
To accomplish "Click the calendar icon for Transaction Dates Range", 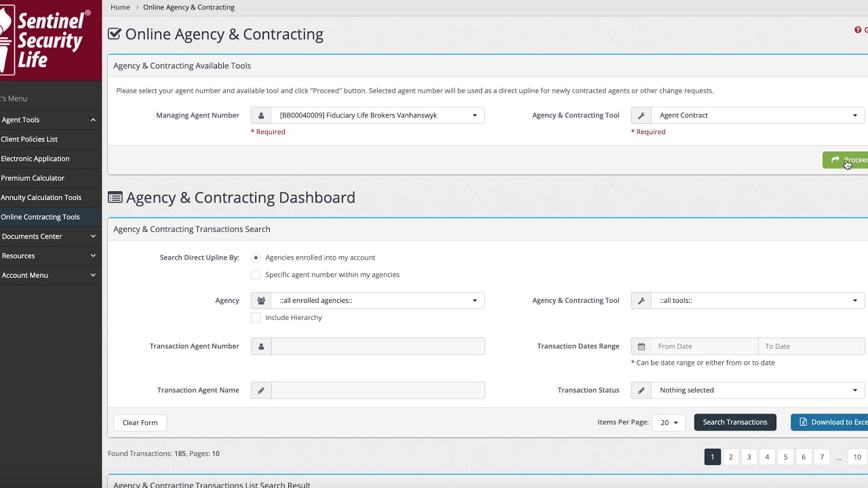I will point(641,346).
